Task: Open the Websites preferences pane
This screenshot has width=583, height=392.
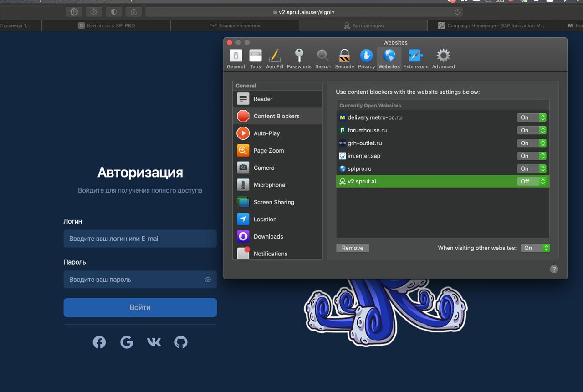Action: [x=389, y=59]
